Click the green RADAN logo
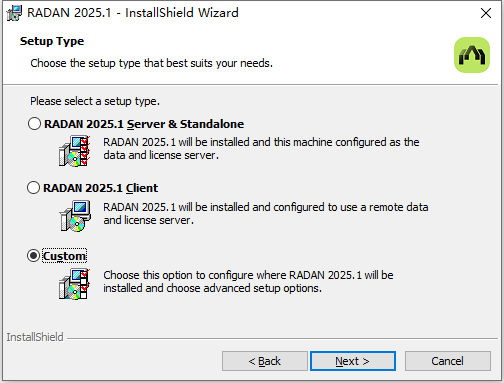Image resolution: width=504 pixels, height=383 pixels. (x=472, y=55)
